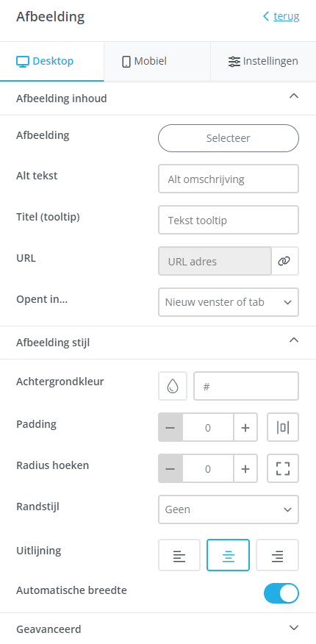This screenshot has width=316, height=644.
Task: Collapse the Afbeelding inhoud section
Action: (158, 99)
